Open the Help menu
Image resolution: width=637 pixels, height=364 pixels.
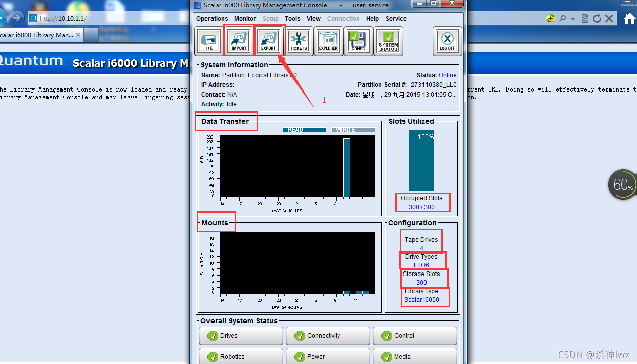372,19
